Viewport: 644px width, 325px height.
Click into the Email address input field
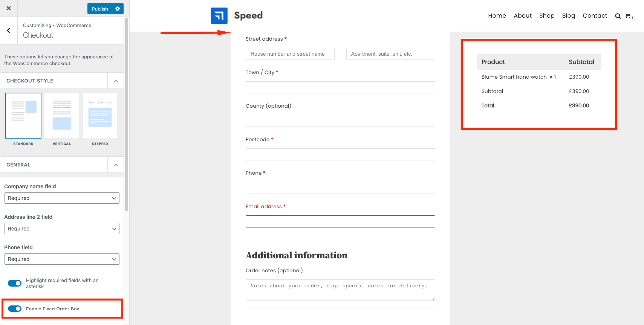point(340,221)
